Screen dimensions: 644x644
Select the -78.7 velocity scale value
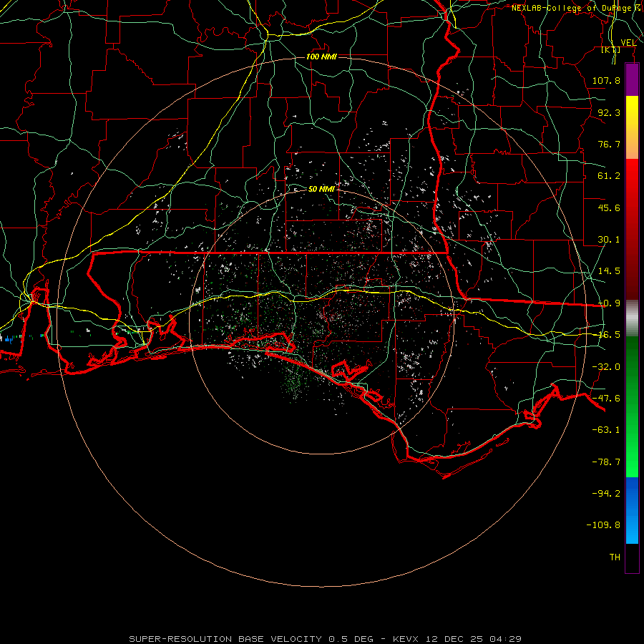(x=606, y=462)
